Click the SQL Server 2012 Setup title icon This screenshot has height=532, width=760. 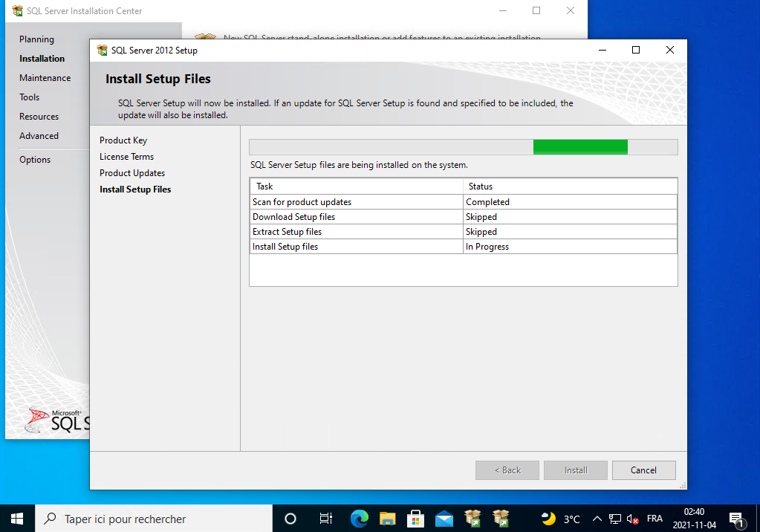103,51
